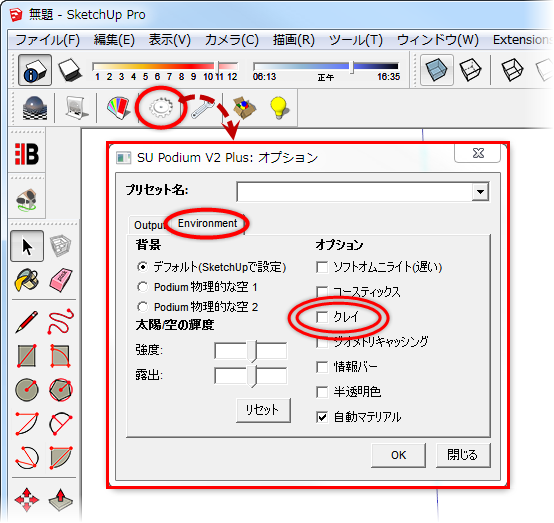Select the Pencil line tool
Image resolution: width=554 pixels, height=523 pixels.
(x=27, y=321)
